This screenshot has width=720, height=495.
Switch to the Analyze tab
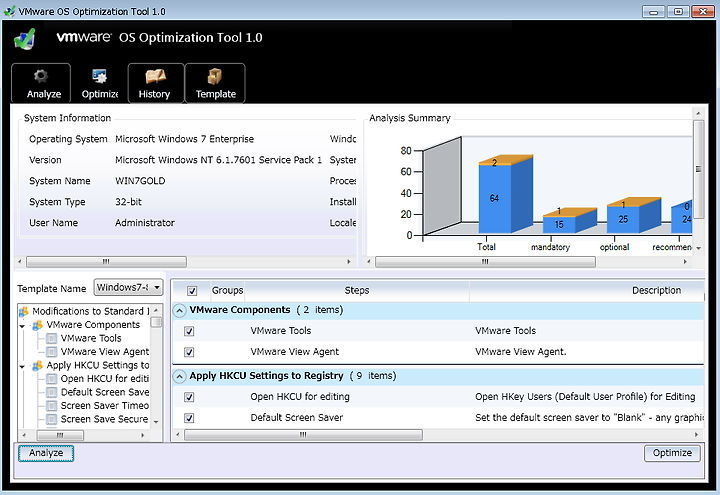(41, 83)
